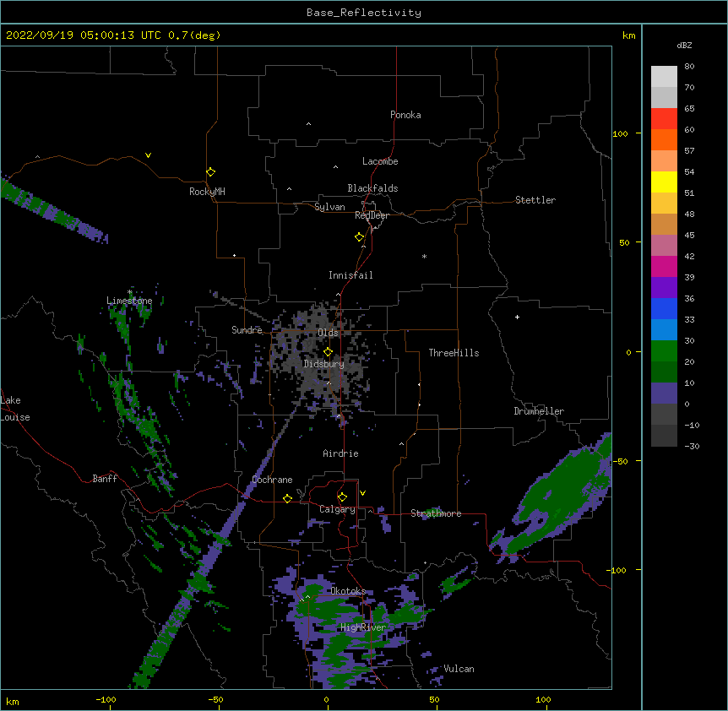Click the Limestone label
This screenshot has width=728, height=711.
129,301
